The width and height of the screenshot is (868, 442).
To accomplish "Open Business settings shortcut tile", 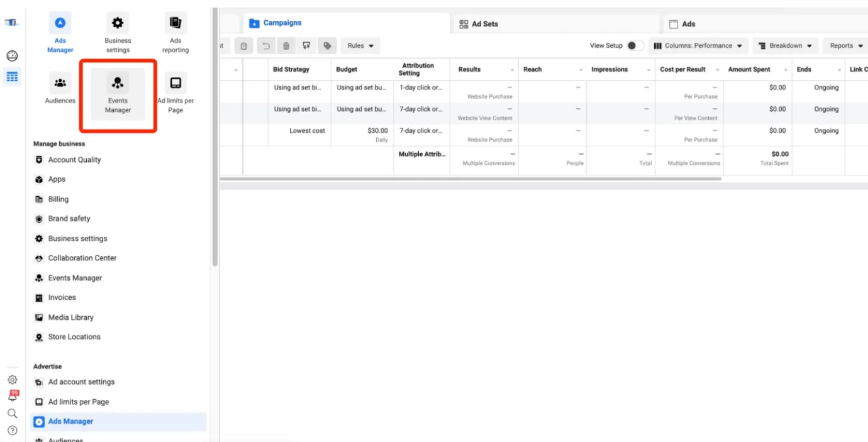I will (118, 33).
